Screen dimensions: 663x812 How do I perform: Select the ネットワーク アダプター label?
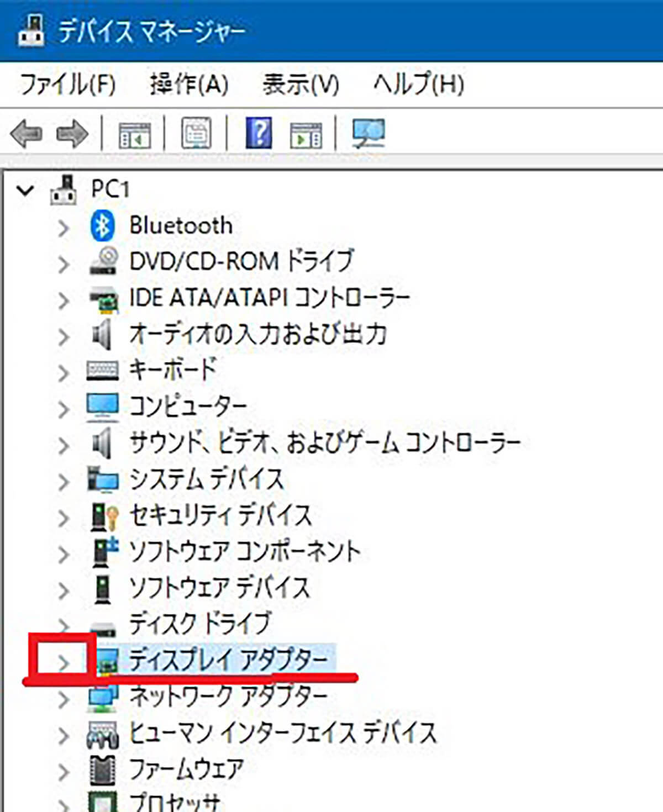[x=229, y=696]
